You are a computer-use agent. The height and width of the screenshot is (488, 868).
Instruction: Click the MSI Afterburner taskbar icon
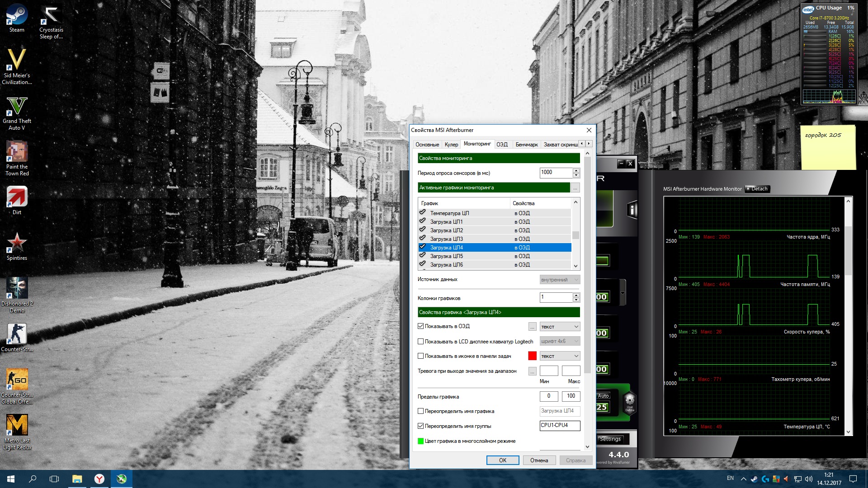pos(121,479)
